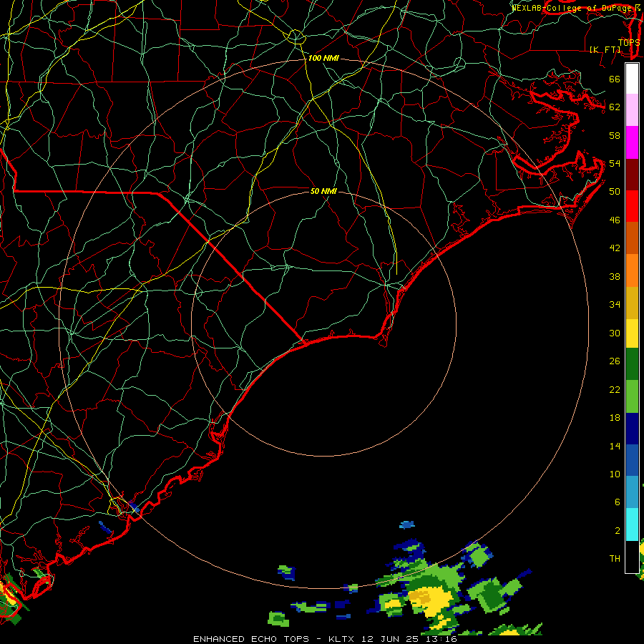Viewport: 644px width, 644px height.
Task: Click the "10" legend value
Action: (x=615, y=474)
